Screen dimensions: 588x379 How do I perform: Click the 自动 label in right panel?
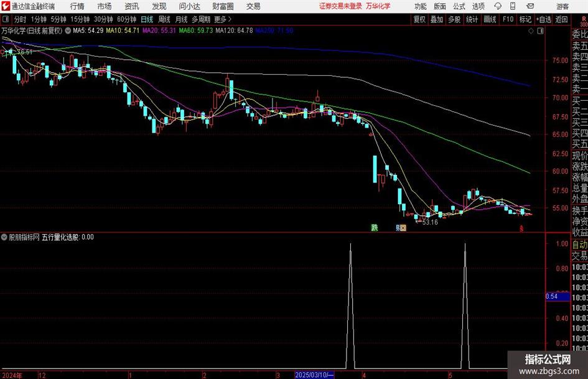[580, 245]
